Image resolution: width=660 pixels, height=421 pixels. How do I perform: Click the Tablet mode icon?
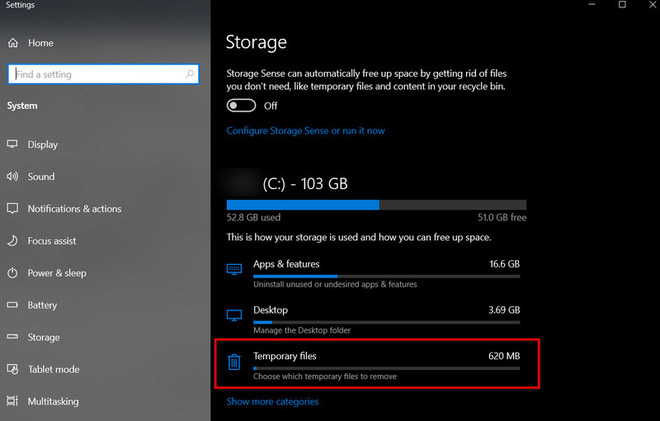[13, 369]
